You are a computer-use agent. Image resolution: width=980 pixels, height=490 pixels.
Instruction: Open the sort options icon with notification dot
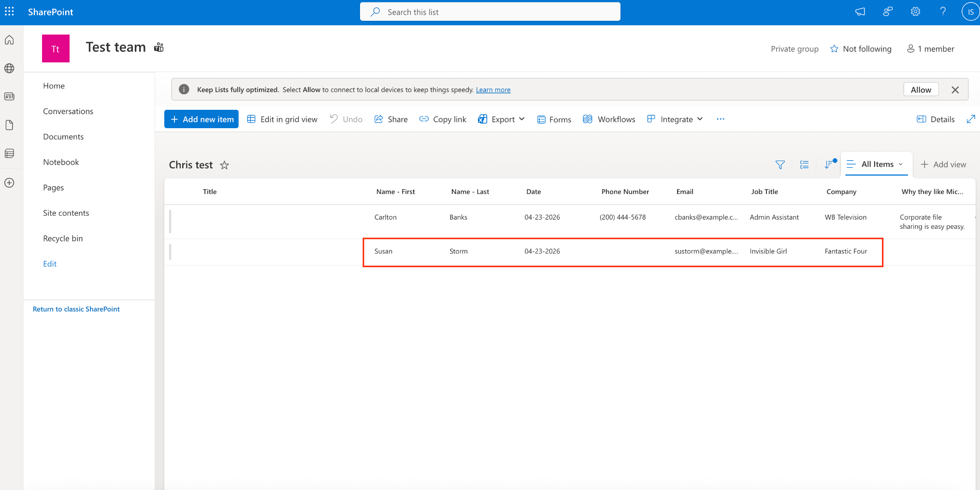pyautogui.click(x=829, y=164)
